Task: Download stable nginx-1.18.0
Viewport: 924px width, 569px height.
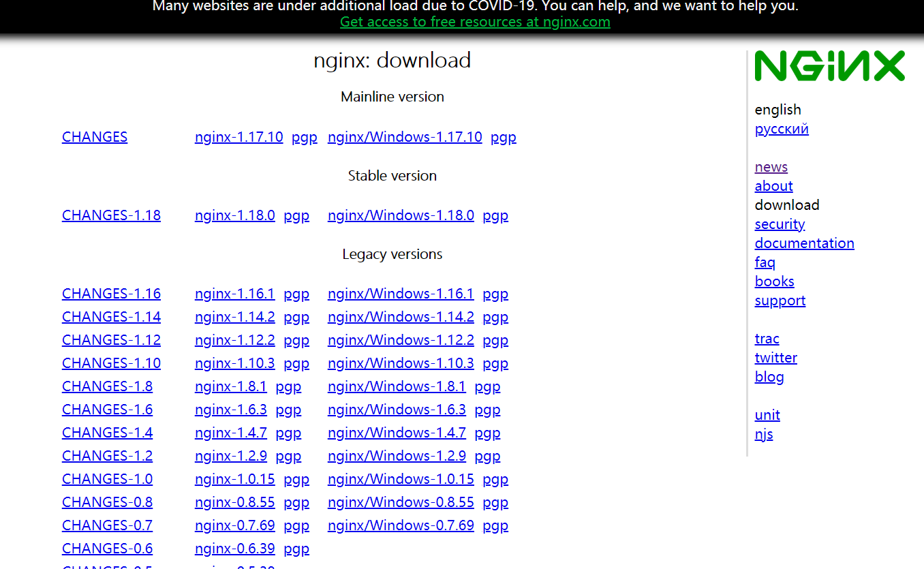Action: 234,215
